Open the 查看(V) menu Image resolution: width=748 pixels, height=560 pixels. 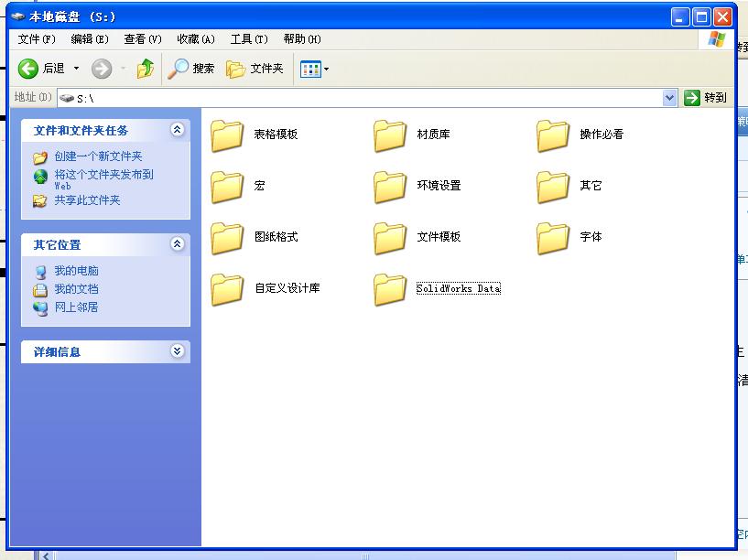click(143, 39)
